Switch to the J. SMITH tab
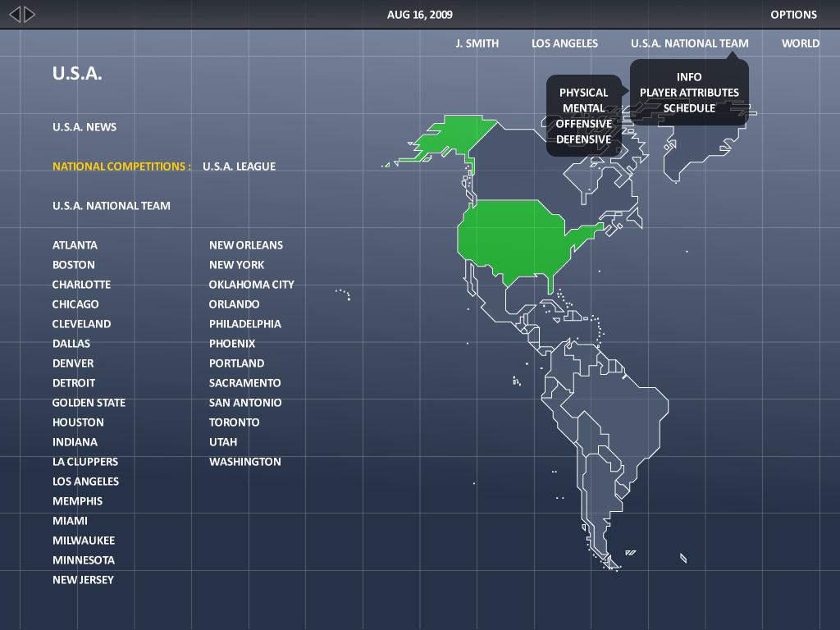 pos(477,43)
